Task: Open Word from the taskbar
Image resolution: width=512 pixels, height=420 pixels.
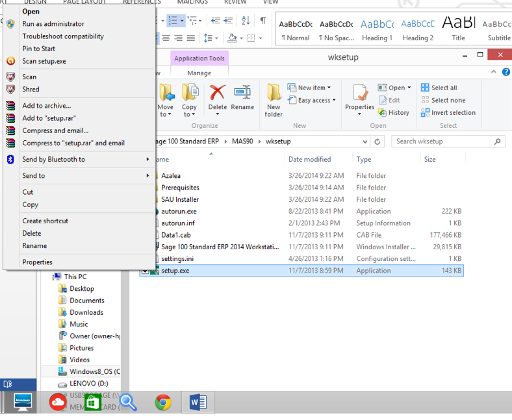Action: coord(198,402)
